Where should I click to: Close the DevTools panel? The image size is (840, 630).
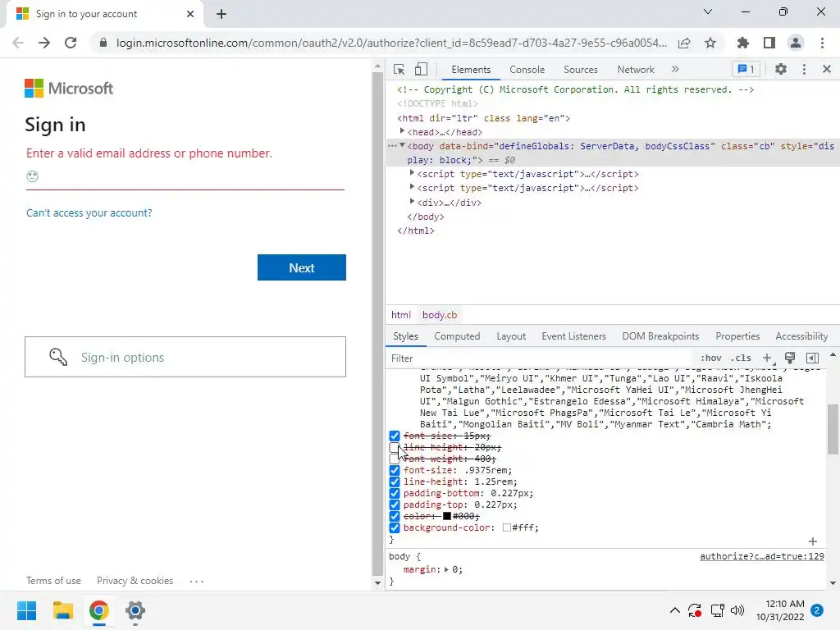(x=826, y=69)
